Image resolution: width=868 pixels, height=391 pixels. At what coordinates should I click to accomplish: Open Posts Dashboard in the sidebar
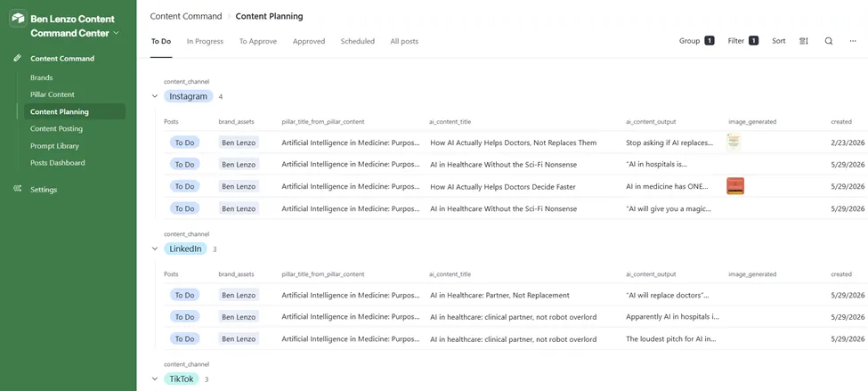pos(58,163)
